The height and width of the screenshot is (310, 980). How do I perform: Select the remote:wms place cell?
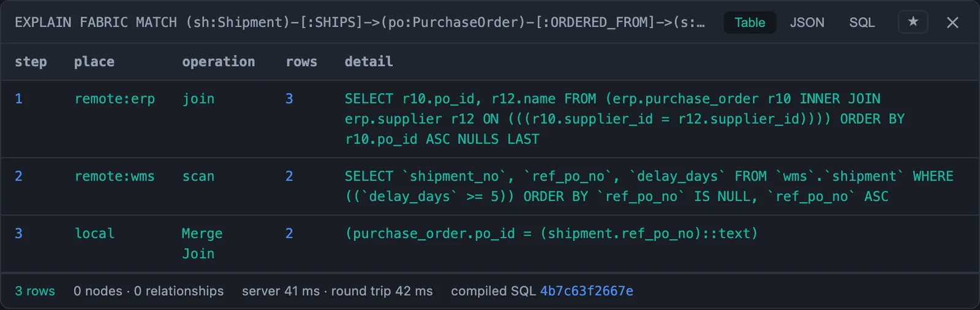pos(115,176)
